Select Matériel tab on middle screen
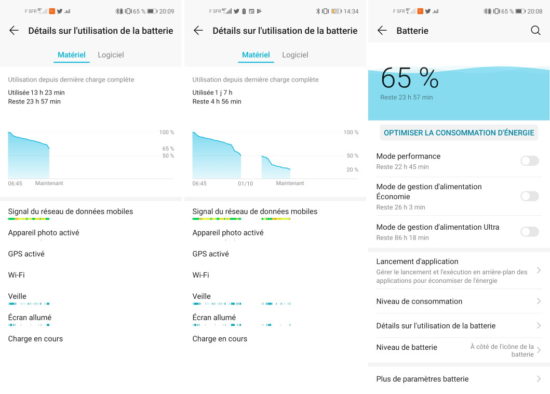550x394 pixels. [x=256, y=55]
